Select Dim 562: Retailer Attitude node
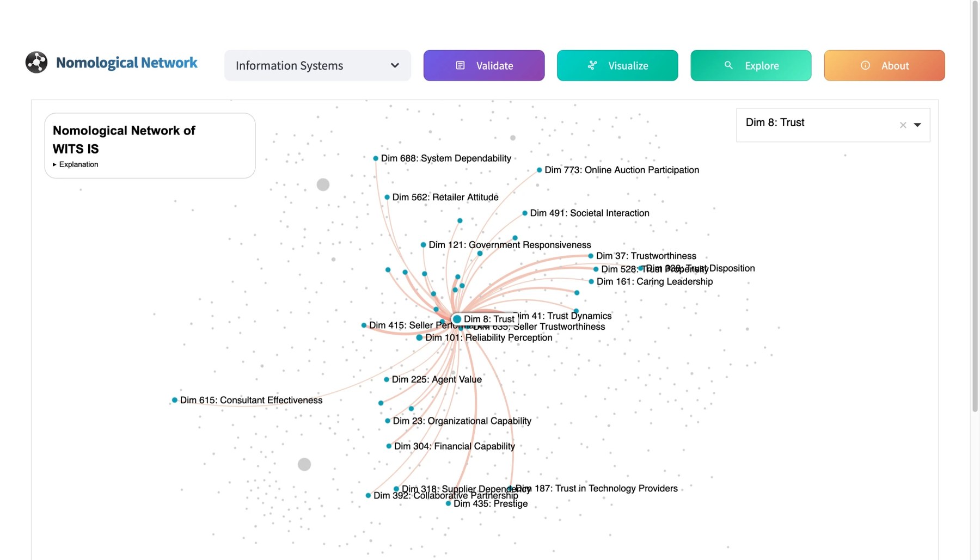Image resolution: width=980 pixels, height=560 pixels. point(387,197)
